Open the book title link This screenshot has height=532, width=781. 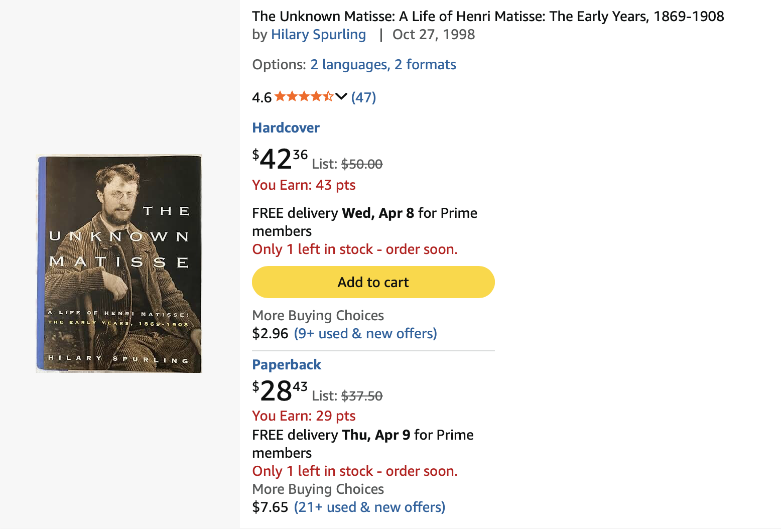[x=487, y=17]
